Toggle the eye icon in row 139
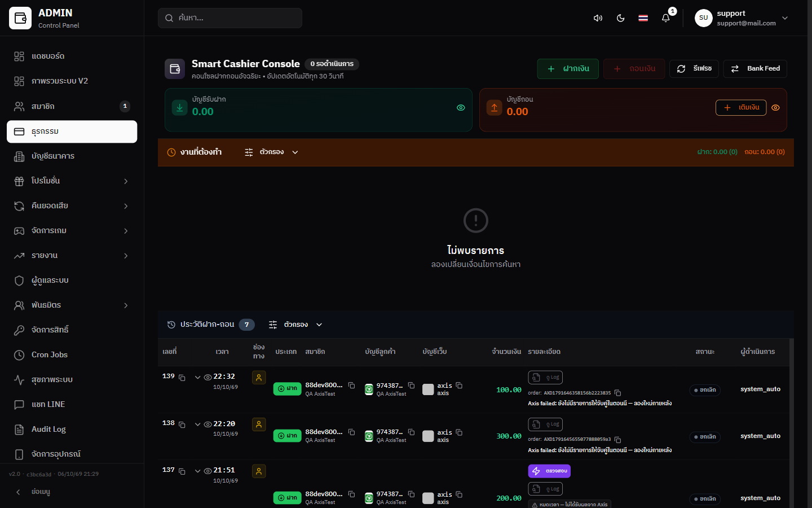Viewport: 812px width, 508px height. pos(208,377)
